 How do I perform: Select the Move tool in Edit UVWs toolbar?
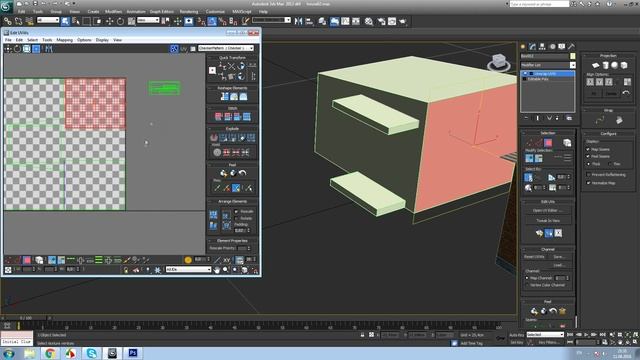tap(8, 49)
